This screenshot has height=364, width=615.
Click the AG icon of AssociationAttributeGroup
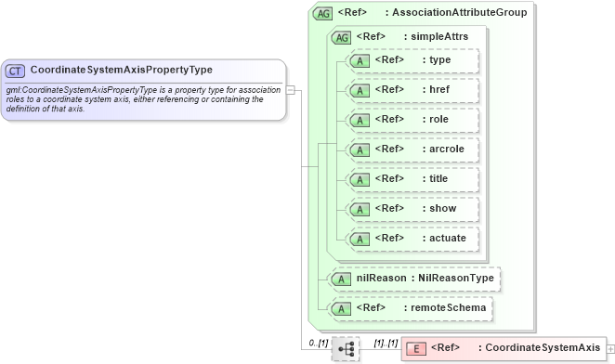tap(322, 14)
